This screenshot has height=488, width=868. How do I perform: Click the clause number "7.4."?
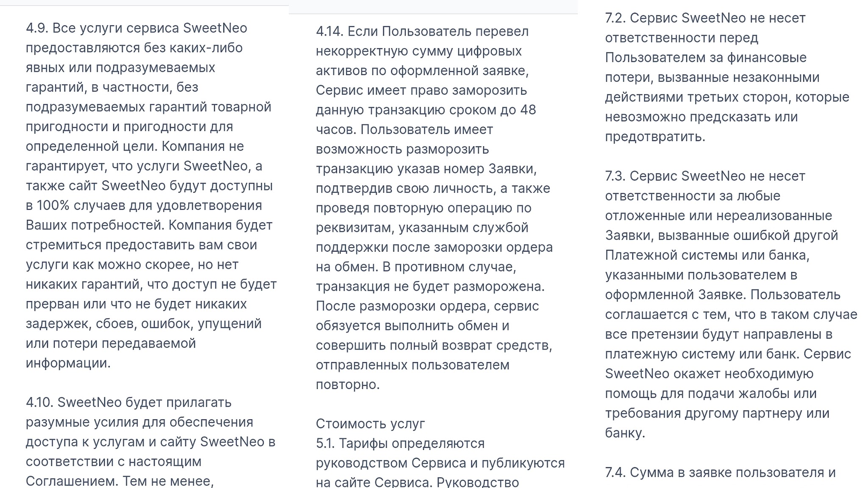pos(615,472)
